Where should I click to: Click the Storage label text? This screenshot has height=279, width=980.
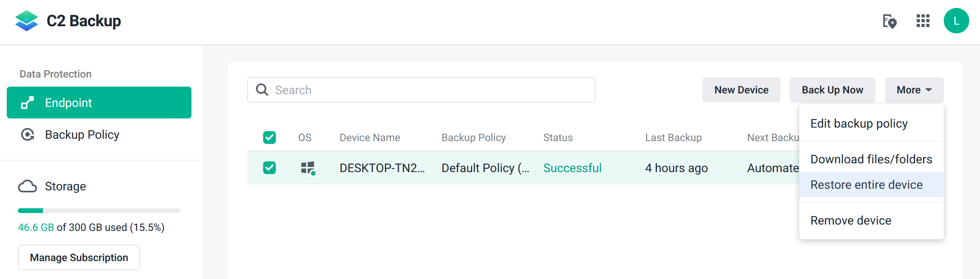(x=65, y=186)
